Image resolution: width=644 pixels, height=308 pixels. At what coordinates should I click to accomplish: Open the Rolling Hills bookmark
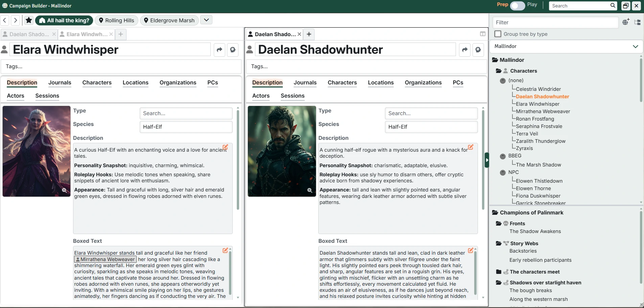pyautogui.click(x=116, y=20)
